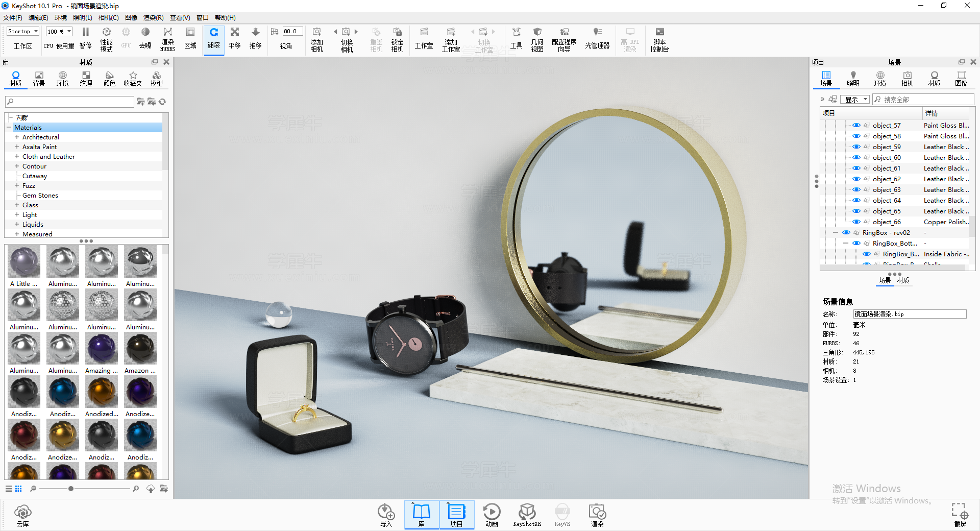Select the Pan (平移) camera tool
Screen dimensions: 980x531
coord(235,38)
